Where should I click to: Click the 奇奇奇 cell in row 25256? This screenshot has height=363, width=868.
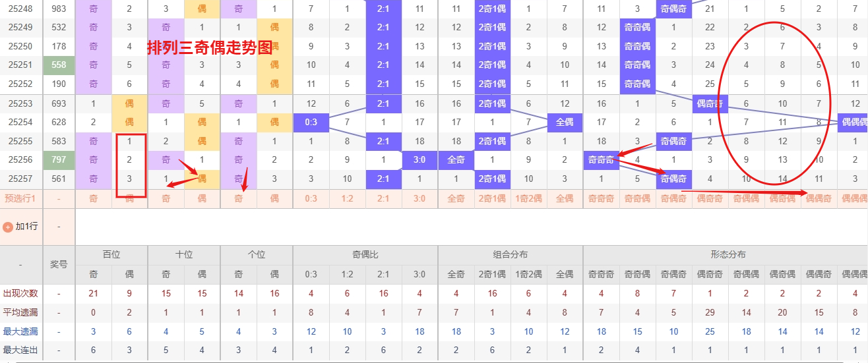[602, 159]
